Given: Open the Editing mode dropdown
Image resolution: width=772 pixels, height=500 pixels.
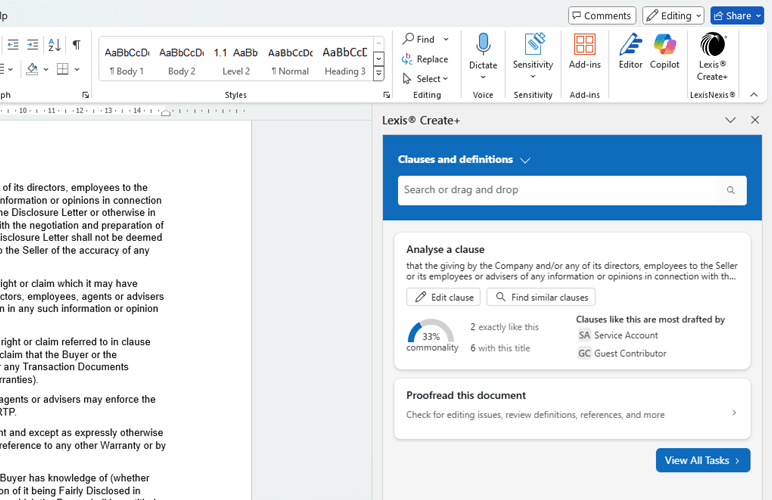Looking at the screenshot, I should pos(673,16).
